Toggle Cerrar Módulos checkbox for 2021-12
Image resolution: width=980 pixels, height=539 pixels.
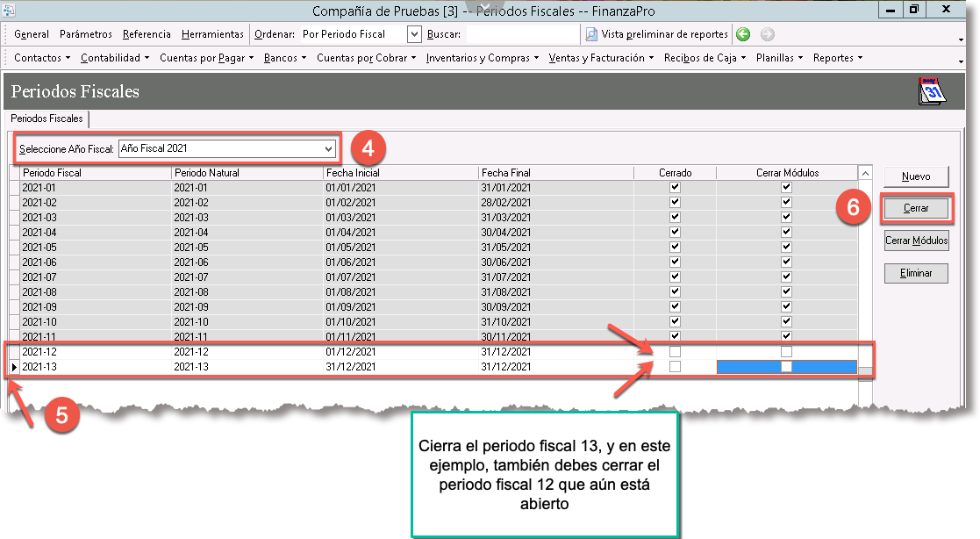pos(786,351)
